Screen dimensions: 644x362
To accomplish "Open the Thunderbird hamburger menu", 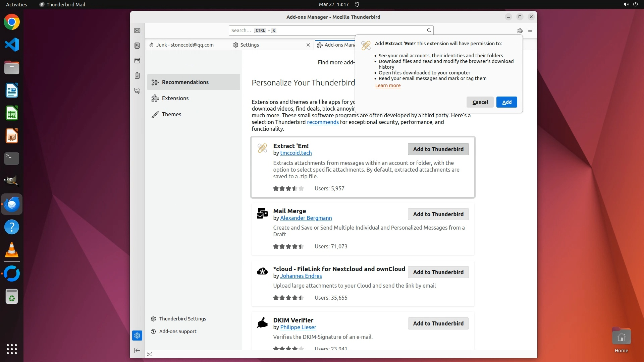I will click(530, 31).
